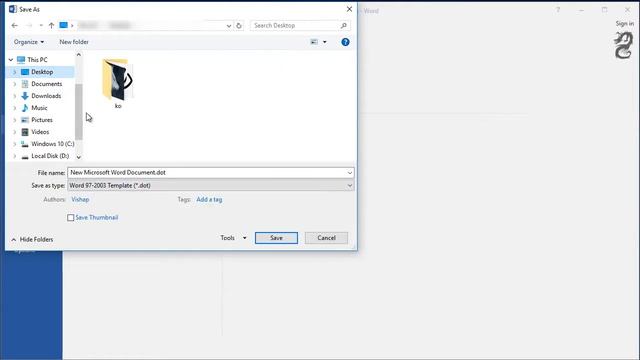
Task: Click the Word window help question mark
Action: [x=558, y=10]
